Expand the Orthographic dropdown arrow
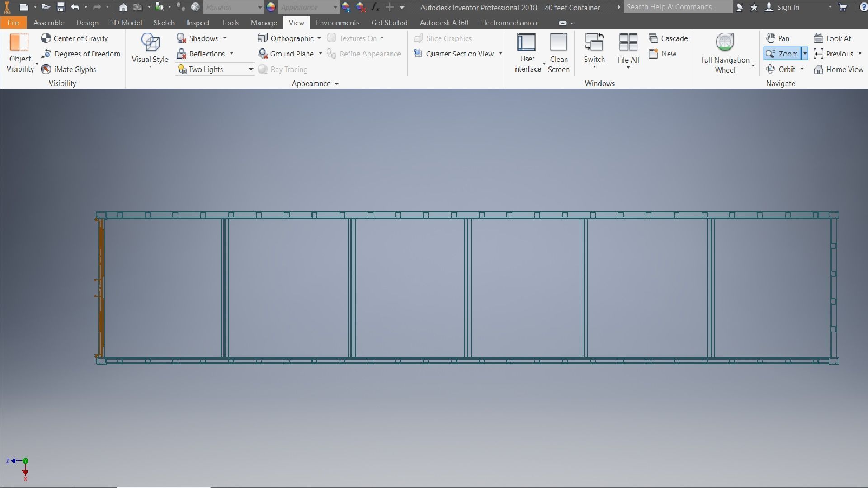 (319, 38)
